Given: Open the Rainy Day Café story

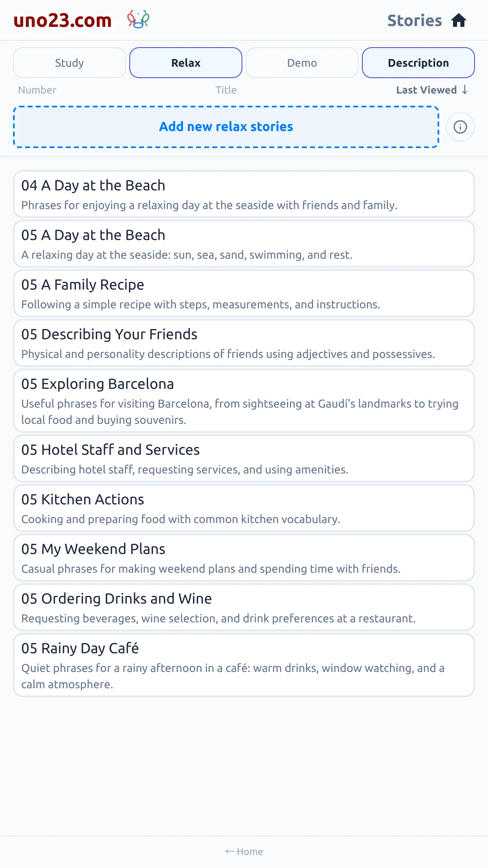Looking at the screenshot, I should pos(244,665).
